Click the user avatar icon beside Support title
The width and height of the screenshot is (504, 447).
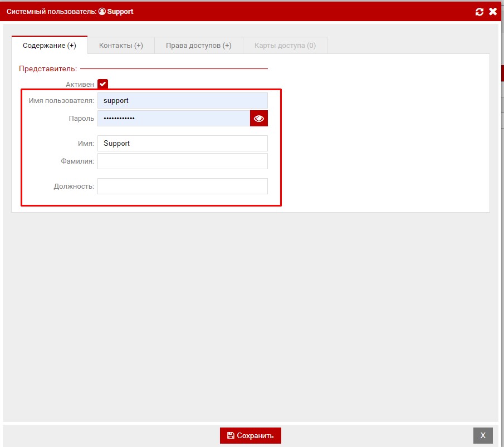102,11
